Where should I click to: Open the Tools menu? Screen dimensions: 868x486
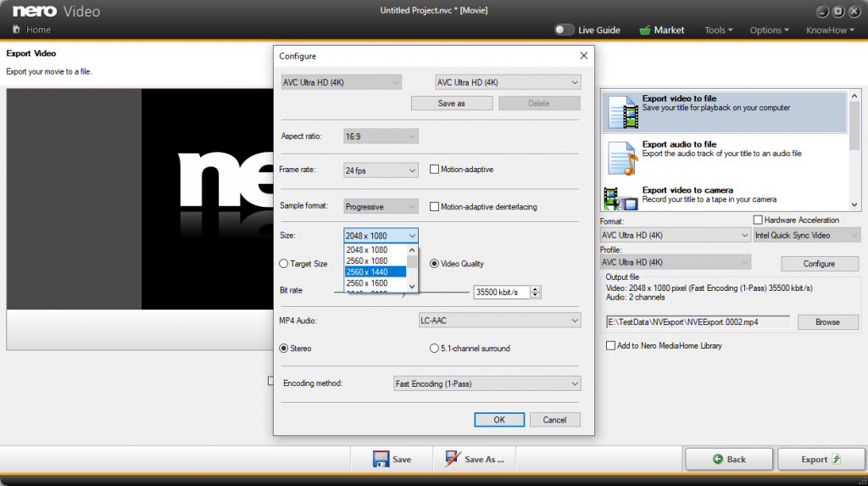[718, 30]
